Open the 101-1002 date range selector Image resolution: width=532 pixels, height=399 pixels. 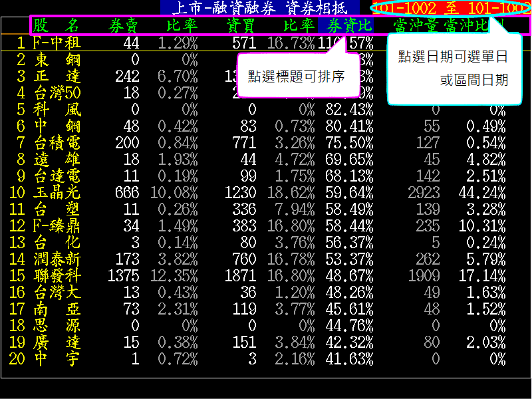[x=451, y=8]
